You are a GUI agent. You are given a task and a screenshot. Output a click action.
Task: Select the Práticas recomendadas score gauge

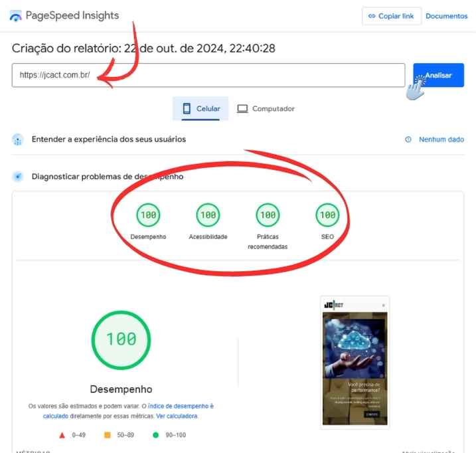click(x=268, y=215)
